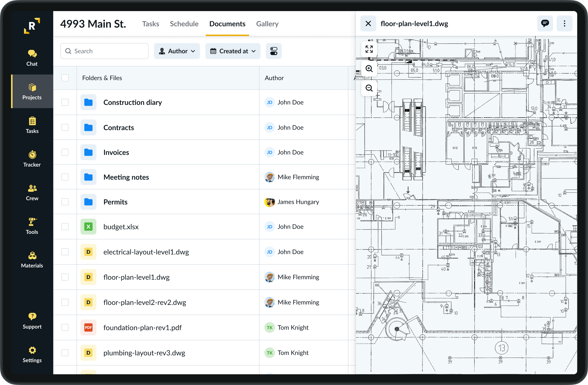Check the budget.xlsx row checkbox

[65, 227]
